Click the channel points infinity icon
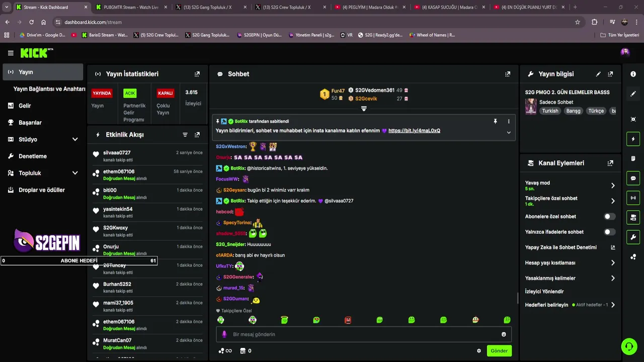Screen dimensions: 644x362 pos(225,351)
